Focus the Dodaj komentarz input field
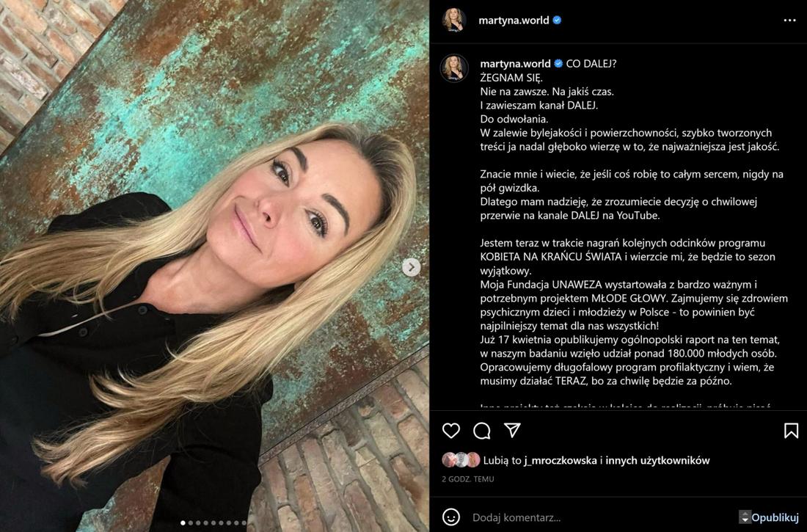Image resolution: width=807 pixels, height=532 pixels. point(602,517)
